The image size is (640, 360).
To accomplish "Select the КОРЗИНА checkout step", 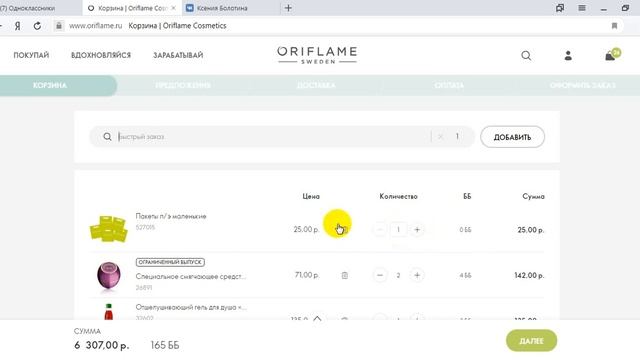I will pyautogui.click(x=50, y=85).
